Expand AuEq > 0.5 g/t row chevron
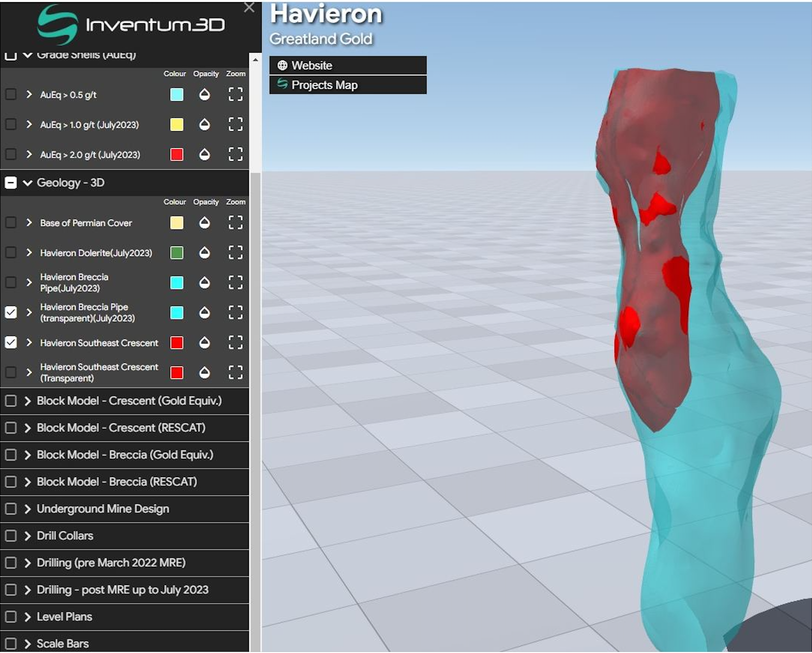Image resolution: width=812 pixels, height=653 pixels. click(29, 94)
